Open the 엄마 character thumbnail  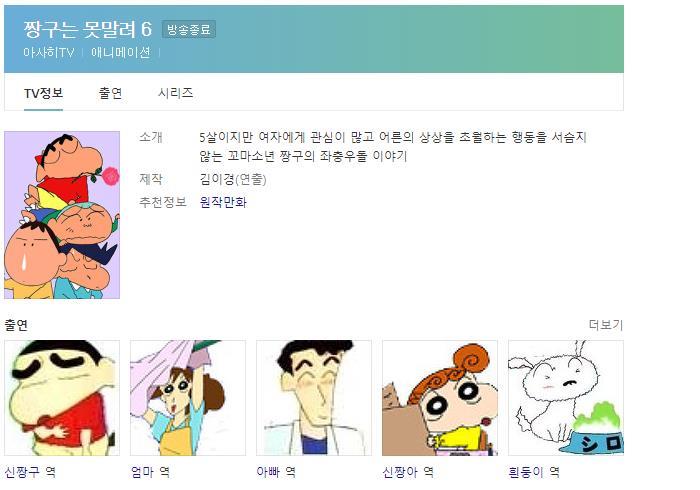188,398
